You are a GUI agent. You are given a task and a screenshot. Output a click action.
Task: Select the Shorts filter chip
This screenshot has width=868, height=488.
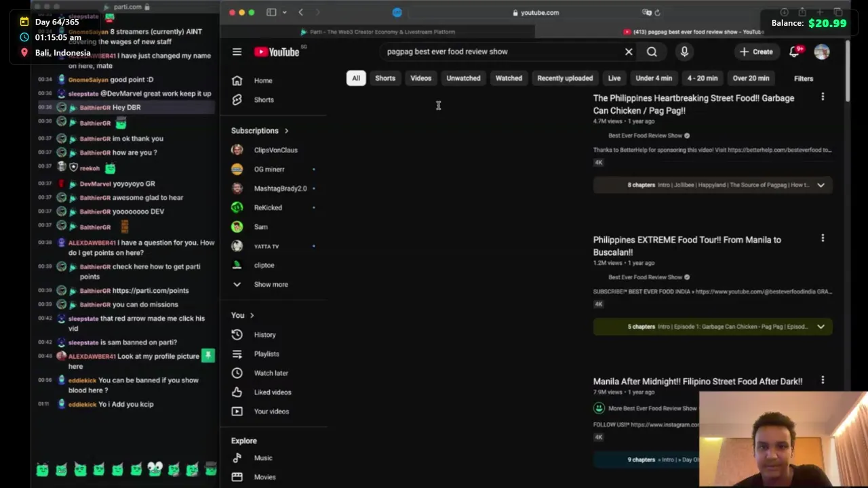click(385, 78)
